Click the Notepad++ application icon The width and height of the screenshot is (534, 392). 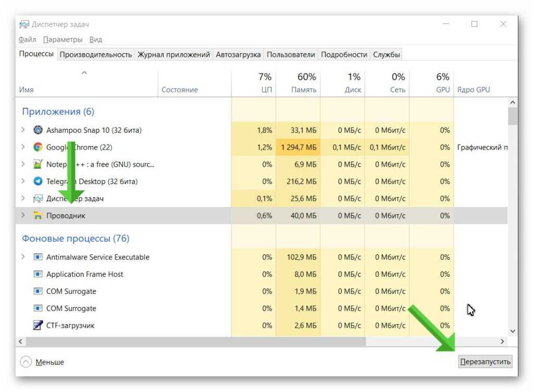38,164
